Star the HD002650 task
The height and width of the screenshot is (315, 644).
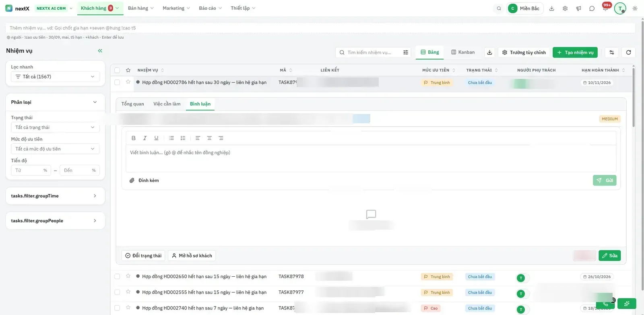click(128, 276)
